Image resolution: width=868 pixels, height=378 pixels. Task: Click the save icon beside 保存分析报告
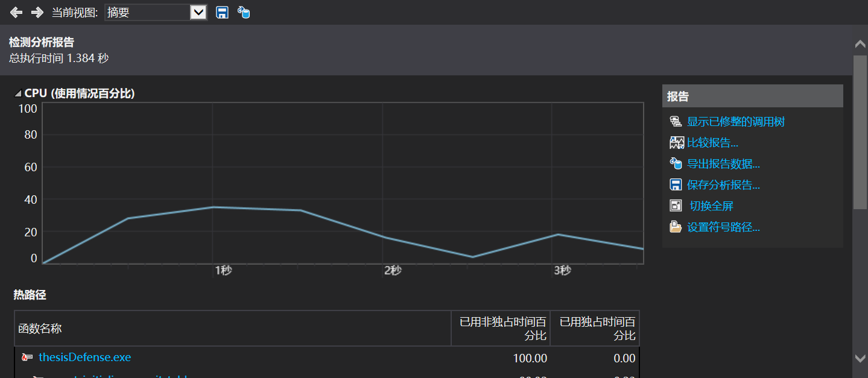click(x=676, y=185)
